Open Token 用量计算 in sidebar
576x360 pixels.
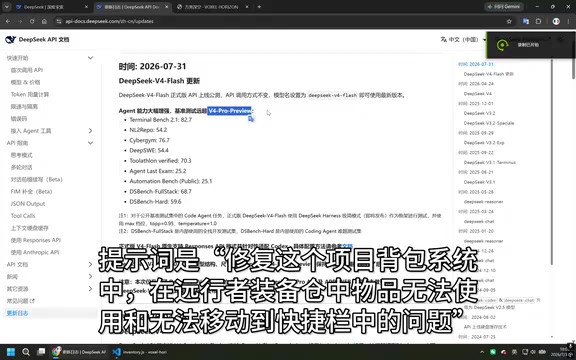coord(30,94)
